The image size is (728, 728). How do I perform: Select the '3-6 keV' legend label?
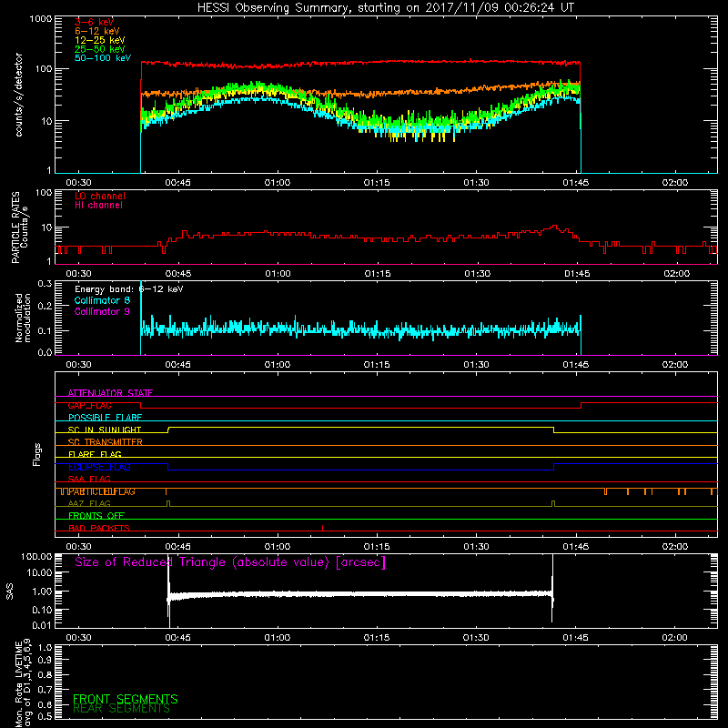(x=95, y=22)
